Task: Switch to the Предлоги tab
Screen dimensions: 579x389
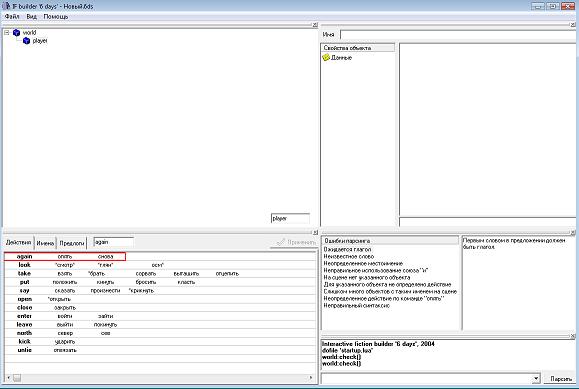Action: [72, 243]
